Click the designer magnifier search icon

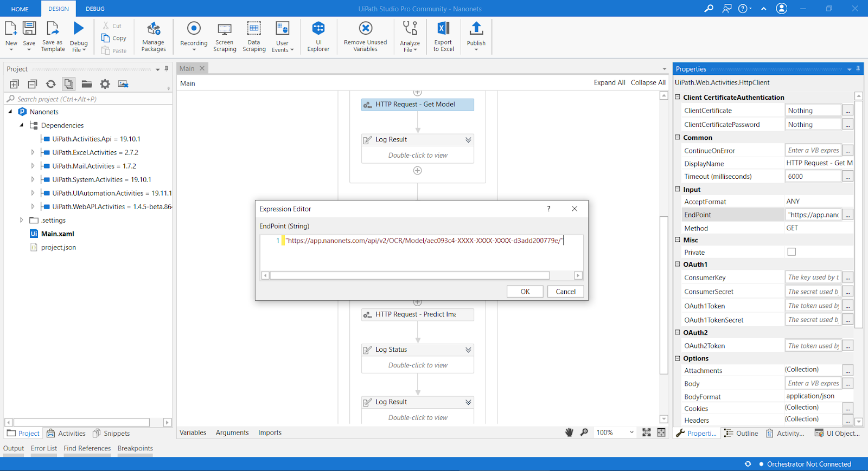pos(584,433)
